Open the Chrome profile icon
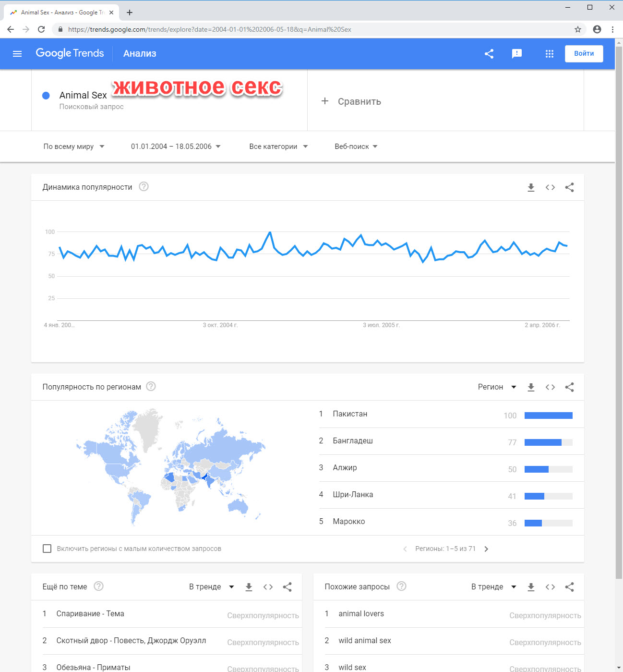 (x=597, y=29)
